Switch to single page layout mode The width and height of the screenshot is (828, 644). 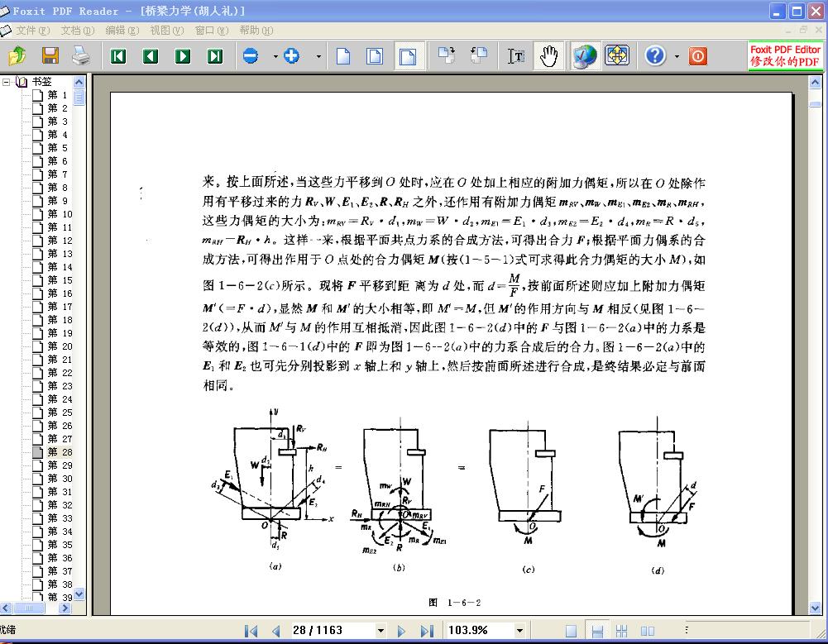[571, 631]
